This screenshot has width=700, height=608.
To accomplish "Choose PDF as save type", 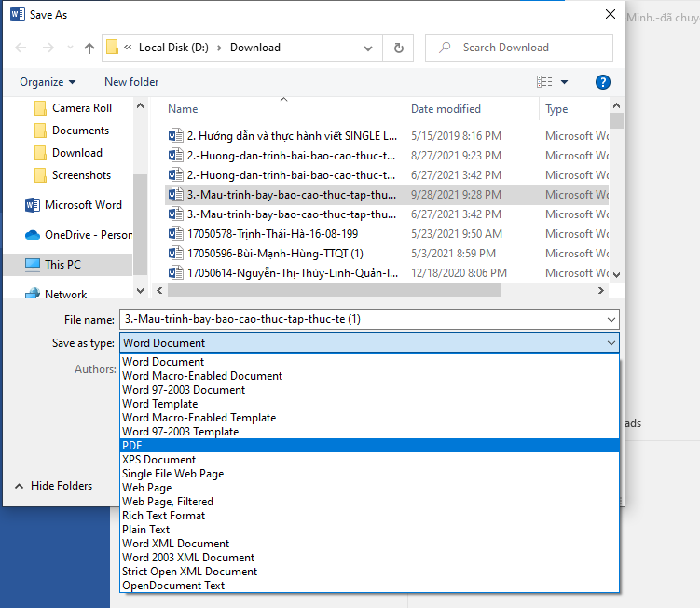I will (x=370, y=446).
